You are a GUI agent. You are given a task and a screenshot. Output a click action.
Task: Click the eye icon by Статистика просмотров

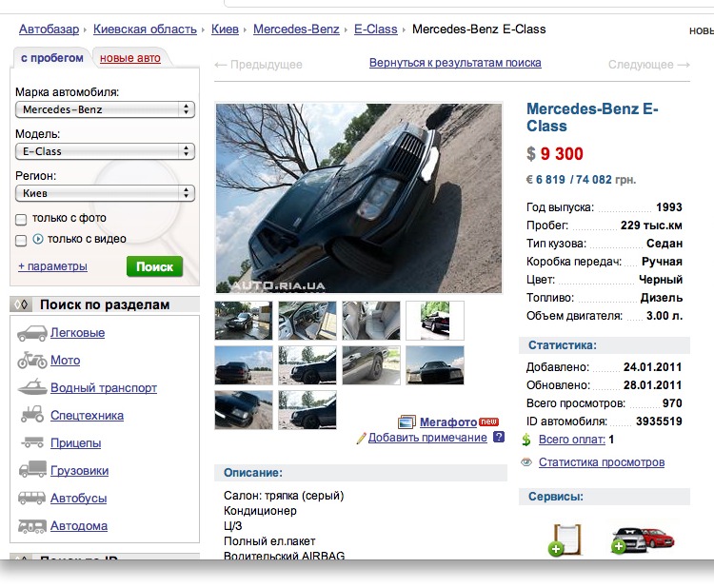click(526, 462)
